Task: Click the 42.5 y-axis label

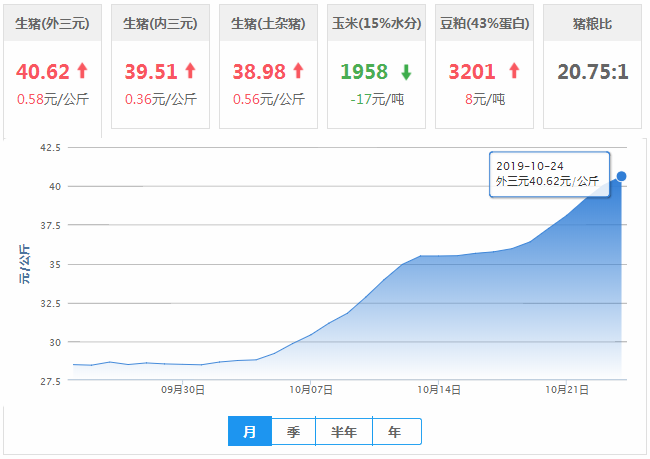Action: pos(51,148)
